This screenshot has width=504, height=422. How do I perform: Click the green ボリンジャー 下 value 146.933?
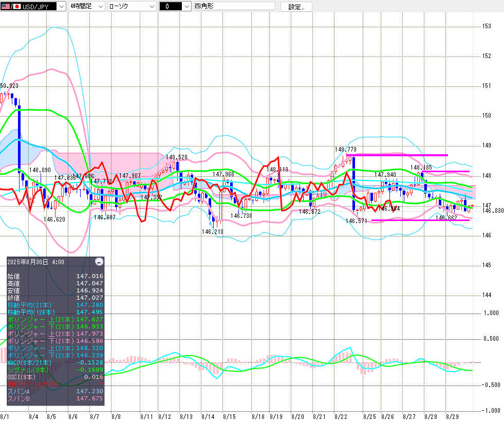click(90, 326)
